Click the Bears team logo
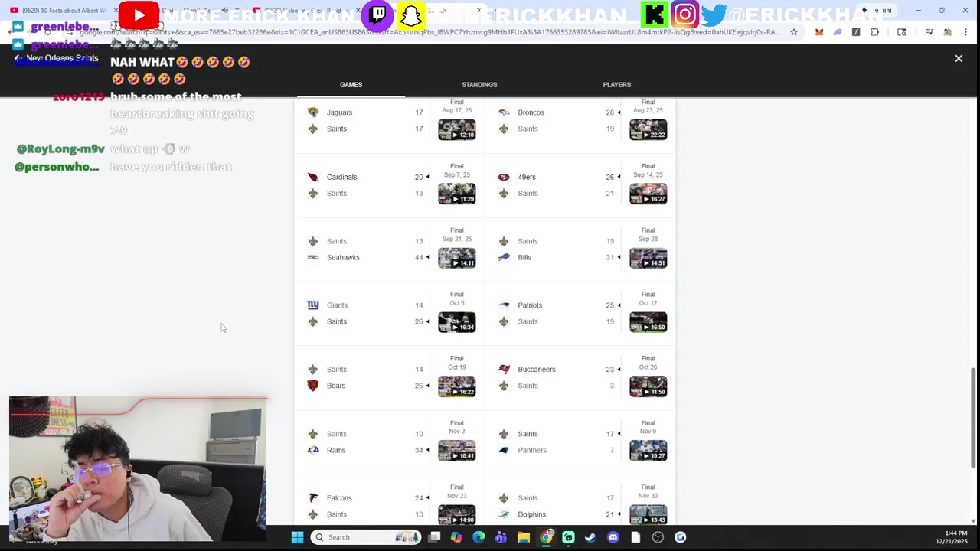Image resolution: width=980 pixels, height=551 pixels. [x=312, y=386]
